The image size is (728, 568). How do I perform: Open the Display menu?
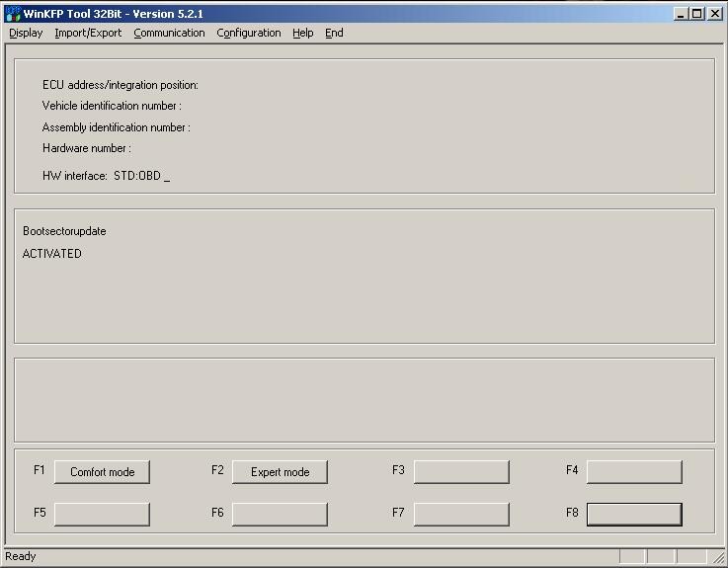click(x=26, y=33)
